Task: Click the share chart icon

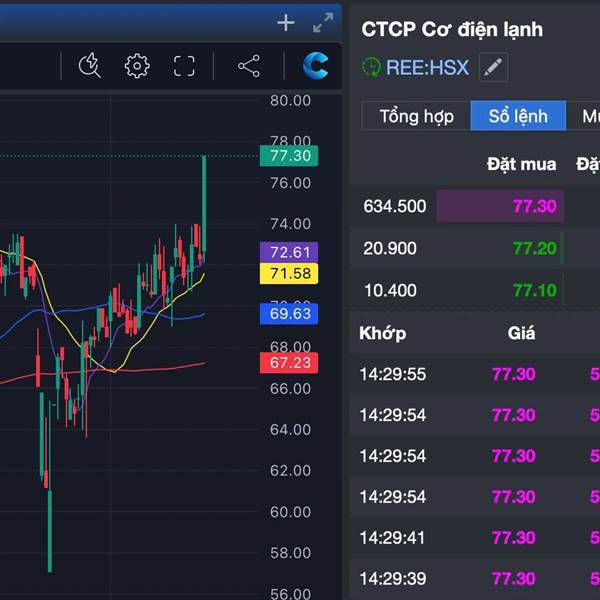Action: click(249, 66)
